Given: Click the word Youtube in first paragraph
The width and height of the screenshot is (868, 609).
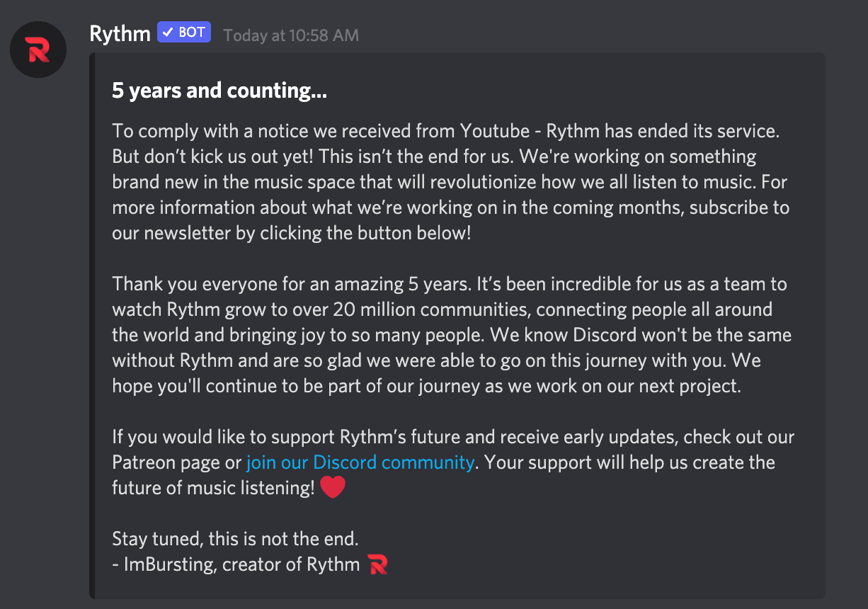Looking at the screenshot, I should click(495, 131).
